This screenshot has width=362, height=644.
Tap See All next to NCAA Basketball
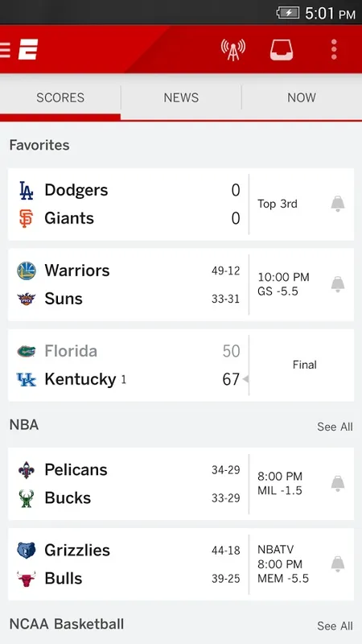coord(335,626)
